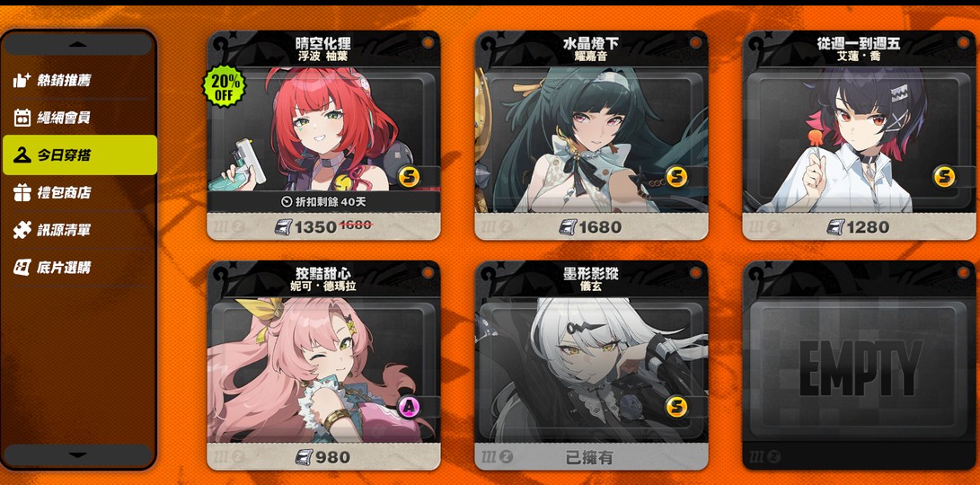980x485 pixels.
Task: Click the A-rank badge on 狡黠甜心 card
Action: pyautogui.click(x=409, y=407)
